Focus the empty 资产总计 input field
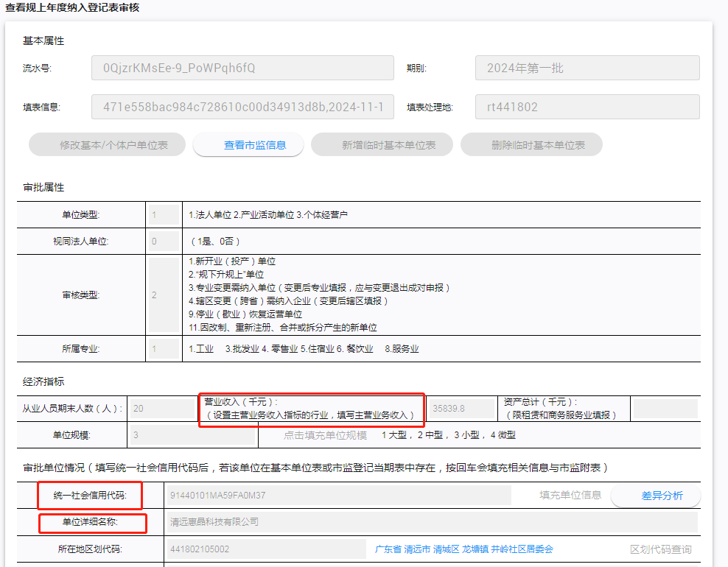Viewport: 728px width, 567px height. 665,408
